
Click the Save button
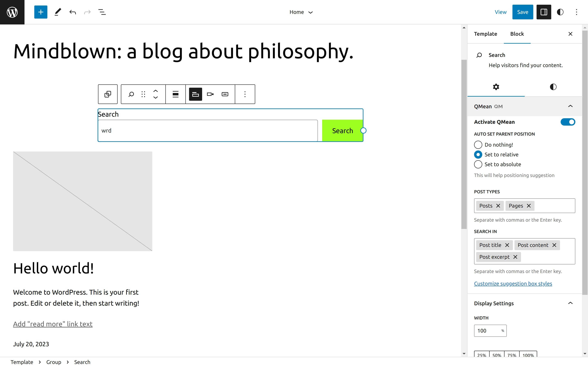coord(522,12)
